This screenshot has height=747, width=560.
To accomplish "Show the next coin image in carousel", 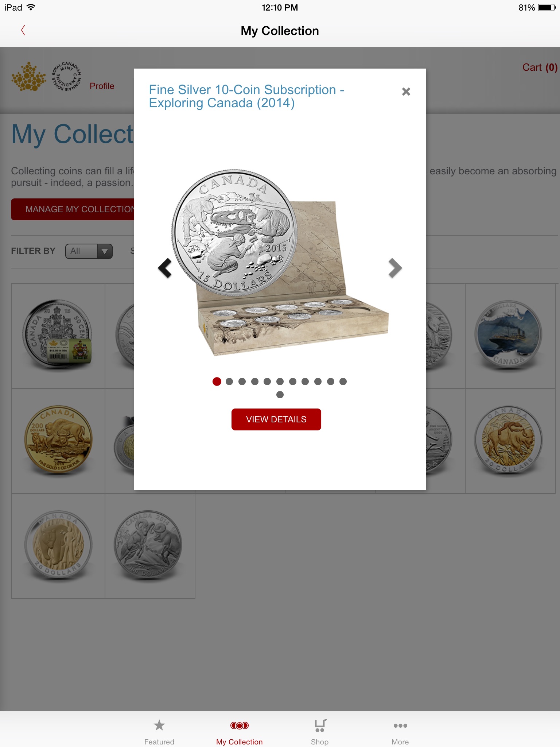I will [x=395, y=268].
